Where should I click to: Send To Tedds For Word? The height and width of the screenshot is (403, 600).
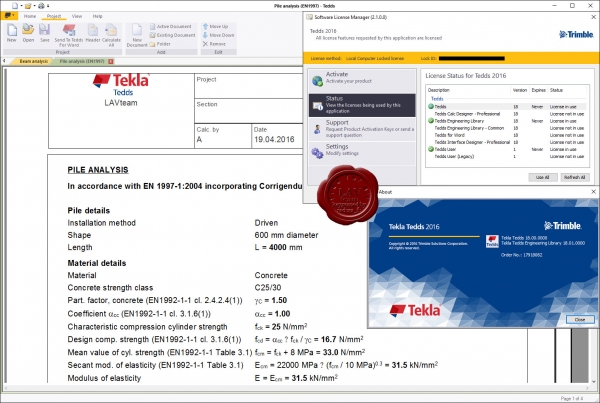(69, 36)
